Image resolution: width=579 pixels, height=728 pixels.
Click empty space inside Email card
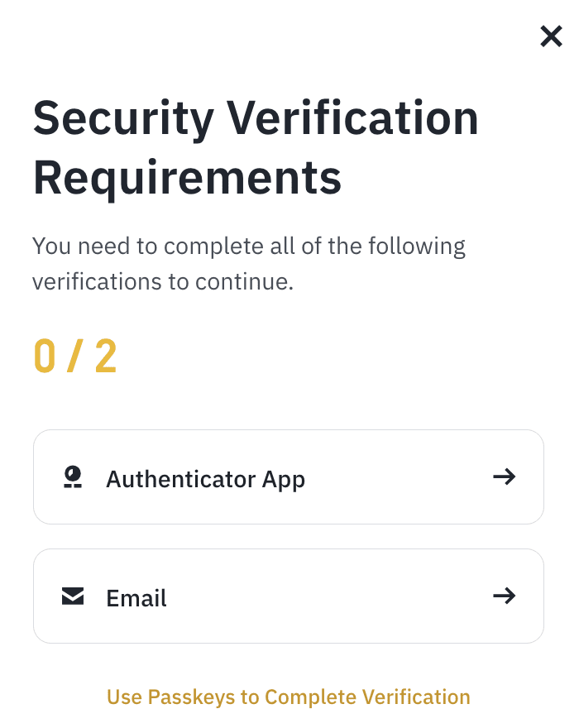pyautogui.click(x=347, y=596)
